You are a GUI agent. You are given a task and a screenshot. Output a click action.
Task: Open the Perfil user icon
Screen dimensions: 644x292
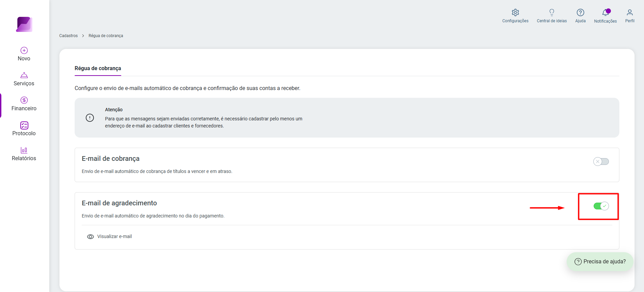(629, 12)
